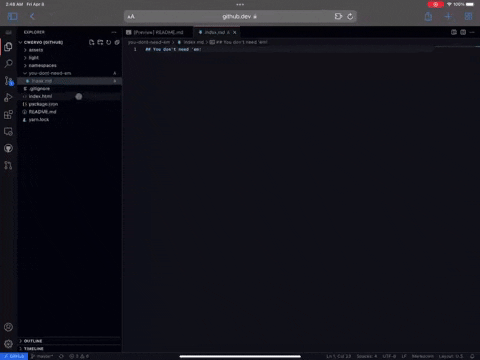
Task: Open the GitHub view in activity bar
Action: pyautogui.click(x=9, y=148)
